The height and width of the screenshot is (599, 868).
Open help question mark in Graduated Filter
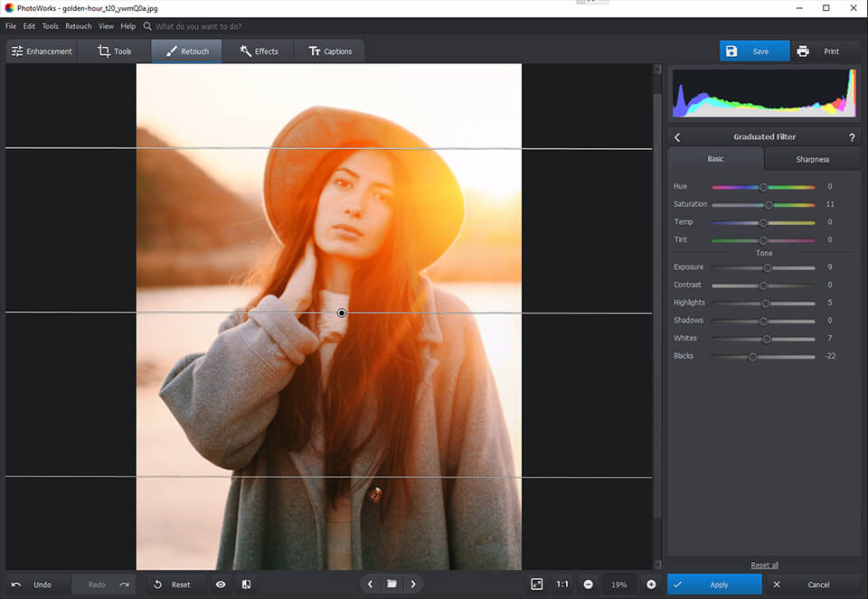(852, 137)
